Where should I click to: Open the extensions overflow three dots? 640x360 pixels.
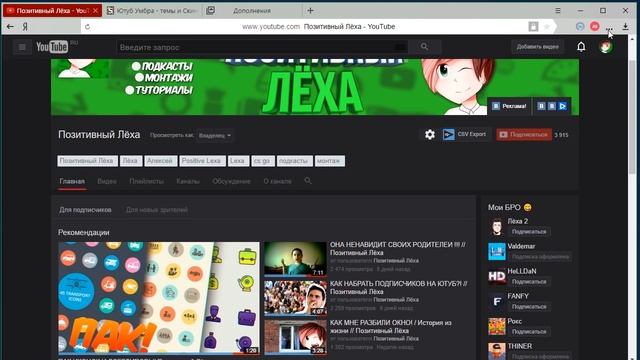coord(609,28)
